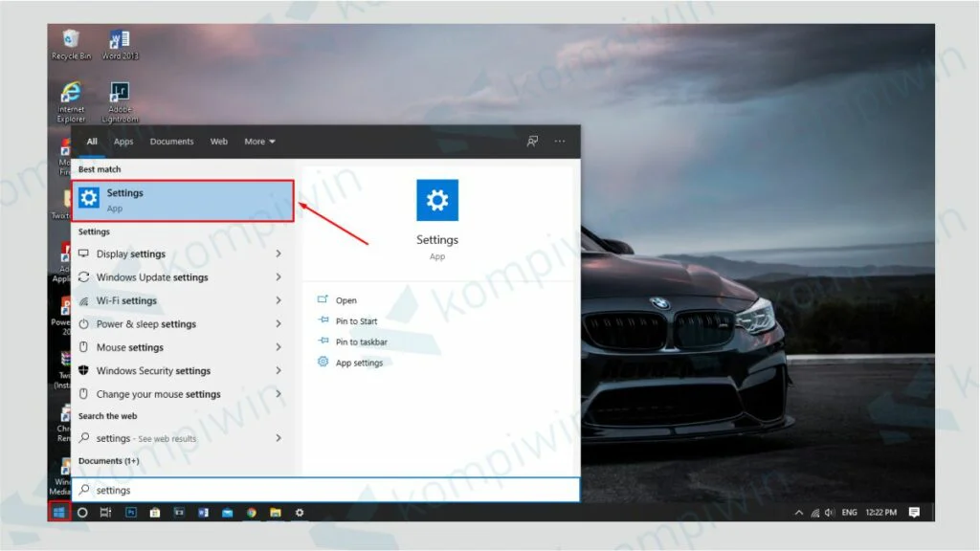Open the Recycle Bin desktop icon
The height and width of the screenshot is (551, 980).
[71, 44]
